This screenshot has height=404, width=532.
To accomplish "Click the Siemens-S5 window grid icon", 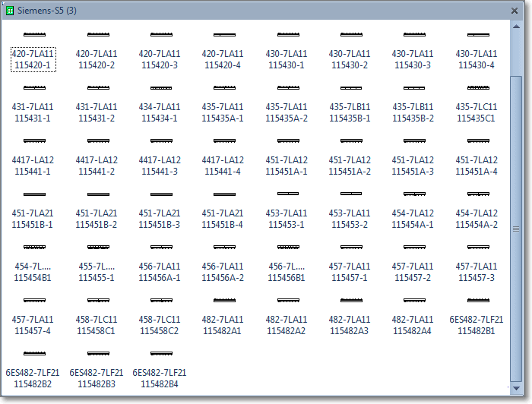I will (10, 11).
